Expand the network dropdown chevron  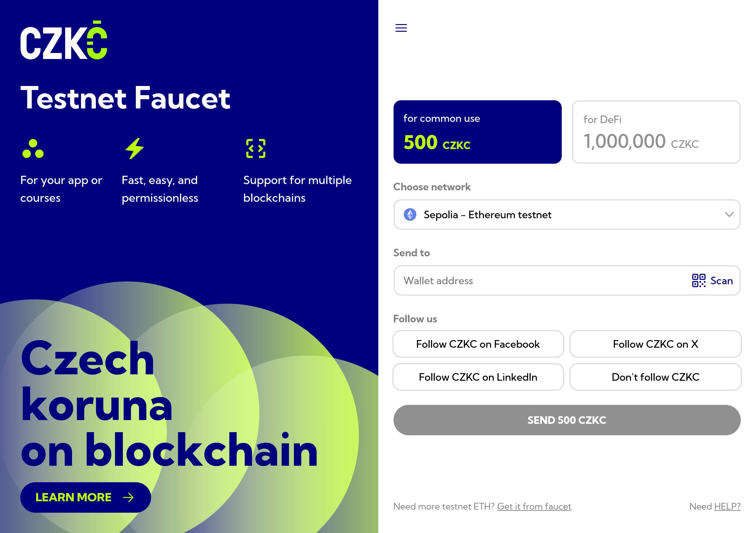[729, 215]
